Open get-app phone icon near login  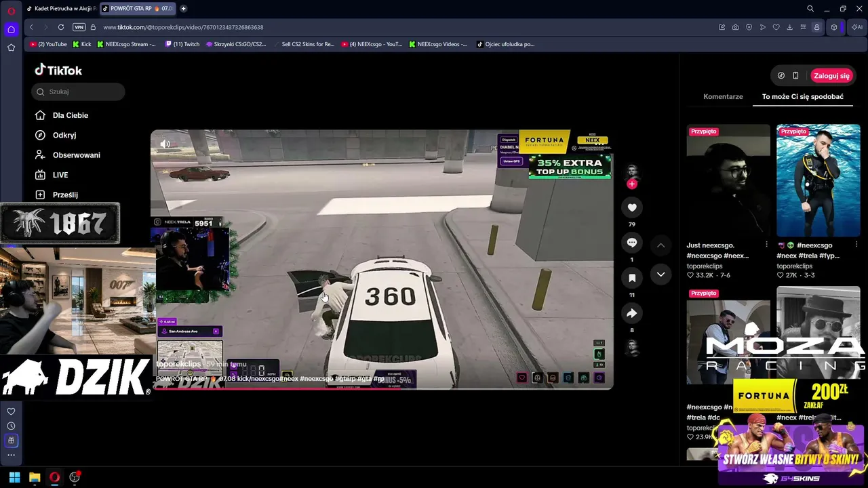[x=795, y=76]
